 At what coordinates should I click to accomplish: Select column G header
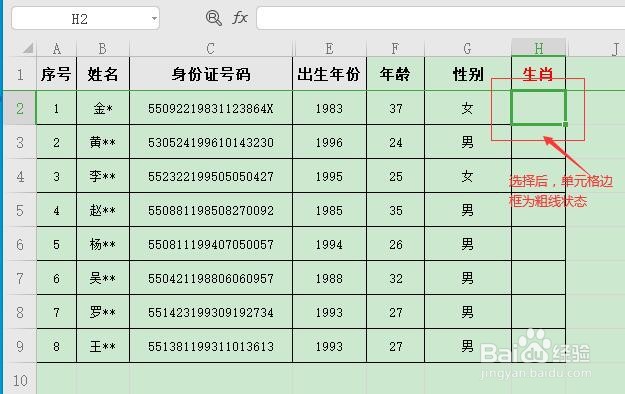[468, 49]
